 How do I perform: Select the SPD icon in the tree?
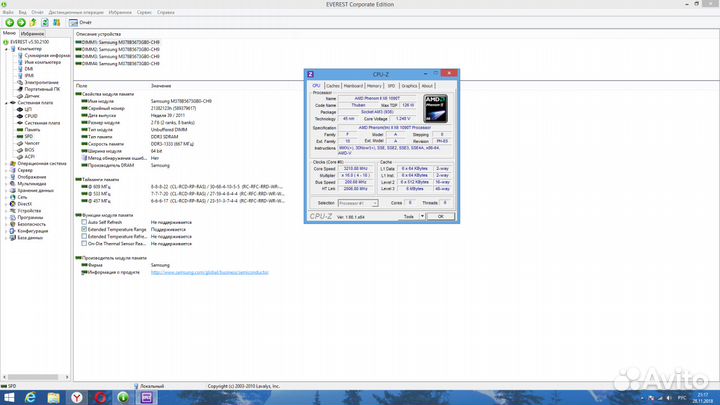point(20,136)
